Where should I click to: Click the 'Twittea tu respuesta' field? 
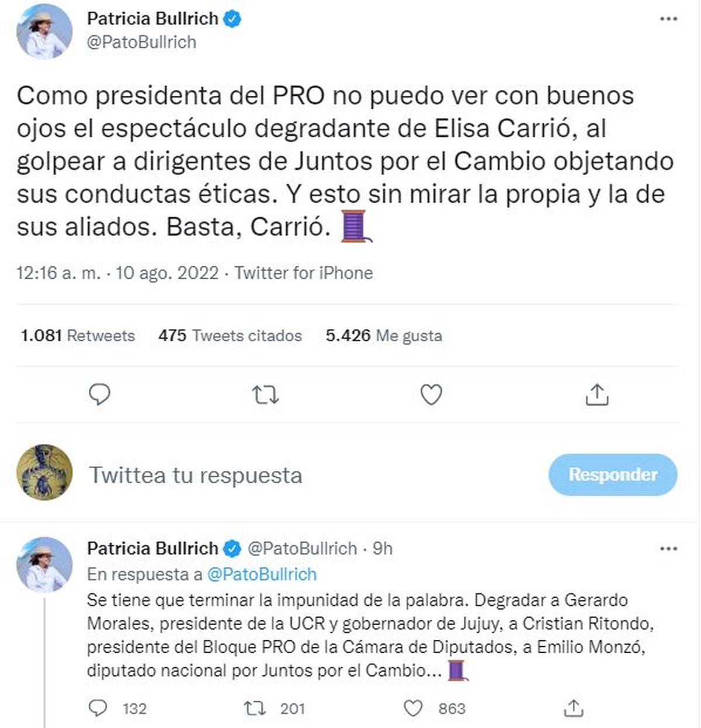tap(196, 475)
